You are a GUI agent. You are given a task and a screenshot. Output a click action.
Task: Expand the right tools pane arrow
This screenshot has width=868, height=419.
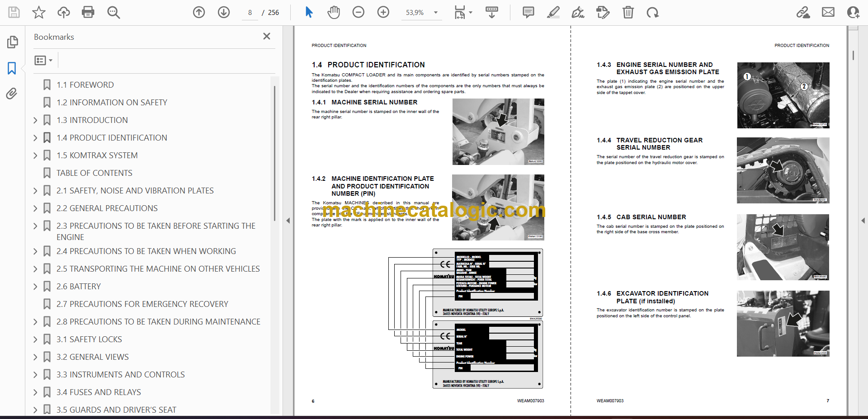[x=863, y=221]
